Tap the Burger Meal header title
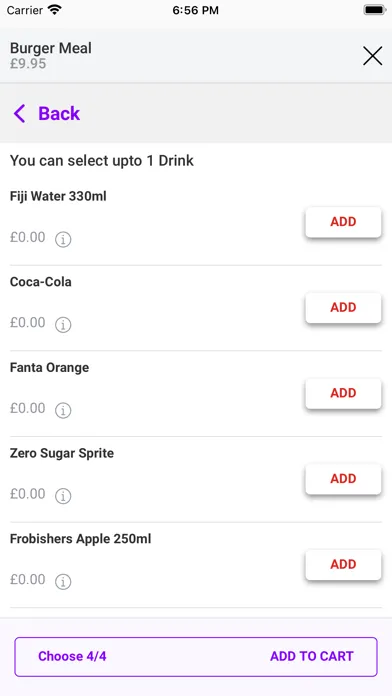This screenshot has height=696, width=392. click(x=51, y=48)
